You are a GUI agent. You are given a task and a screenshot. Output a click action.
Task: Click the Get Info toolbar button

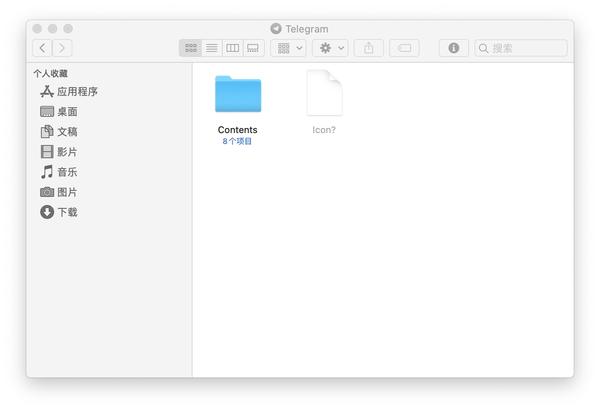(x=453, y=48)
